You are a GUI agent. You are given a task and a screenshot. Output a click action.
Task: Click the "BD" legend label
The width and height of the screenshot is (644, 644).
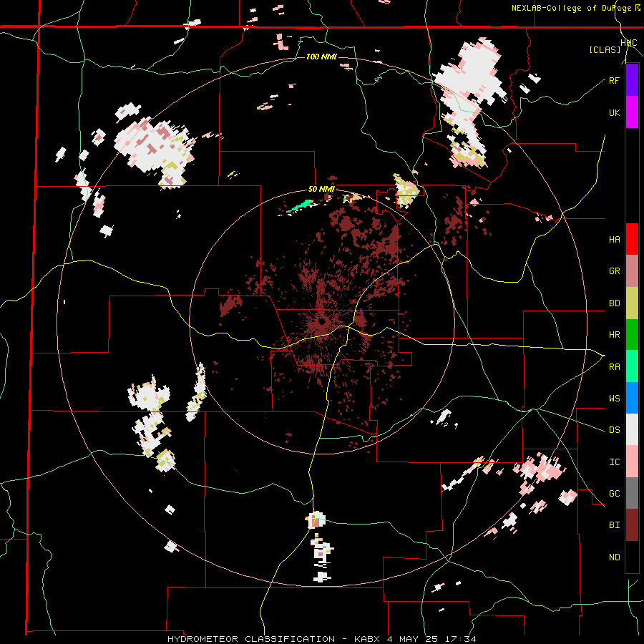(614, 303)
